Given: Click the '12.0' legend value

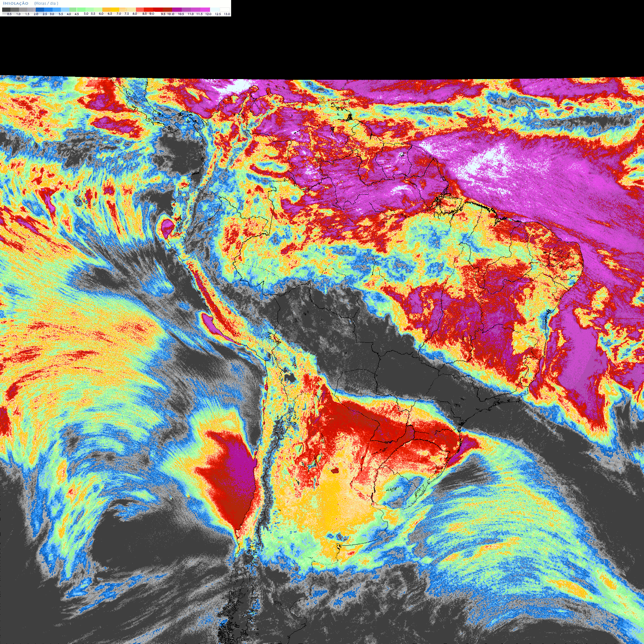Looking at the screenshot, I should point(208,14).
